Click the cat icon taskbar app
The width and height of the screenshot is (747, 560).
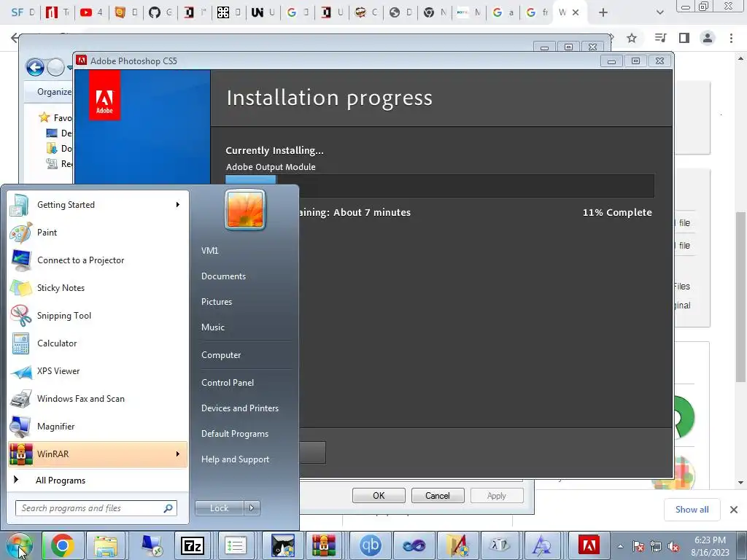[x=283, y=545]
